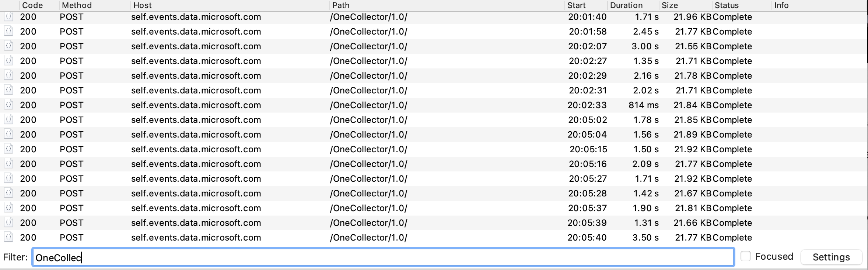Click the JSON icon of the 20:01:58 request
Screen dimensions: 868x270
click(x=8, y=31)
